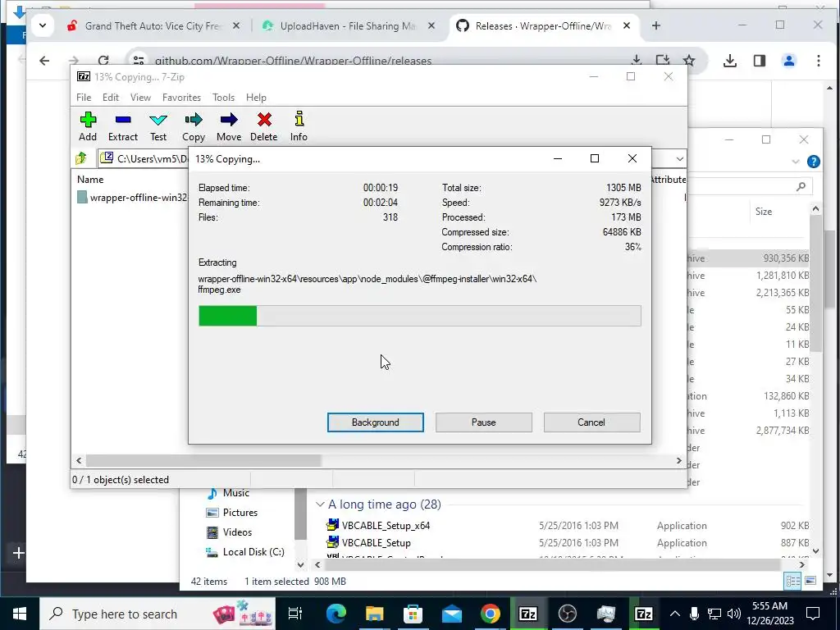Open Local Disk (C:) in Explorer sidebar

click(x=253, y=552)
